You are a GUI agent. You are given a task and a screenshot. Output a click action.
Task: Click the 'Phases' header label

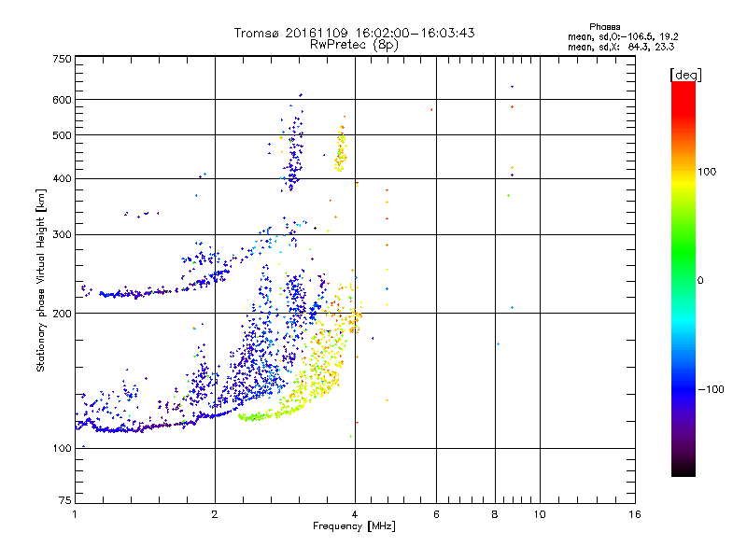(x=604, y=27)
